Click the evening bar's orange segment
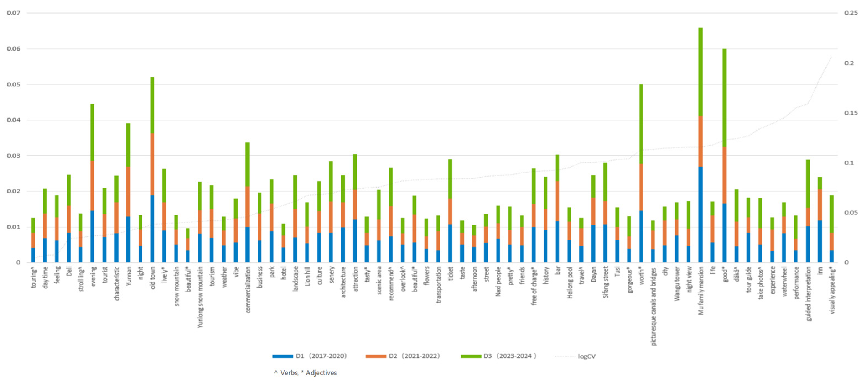This screenshot has width=868, height=384. [92, 186]
